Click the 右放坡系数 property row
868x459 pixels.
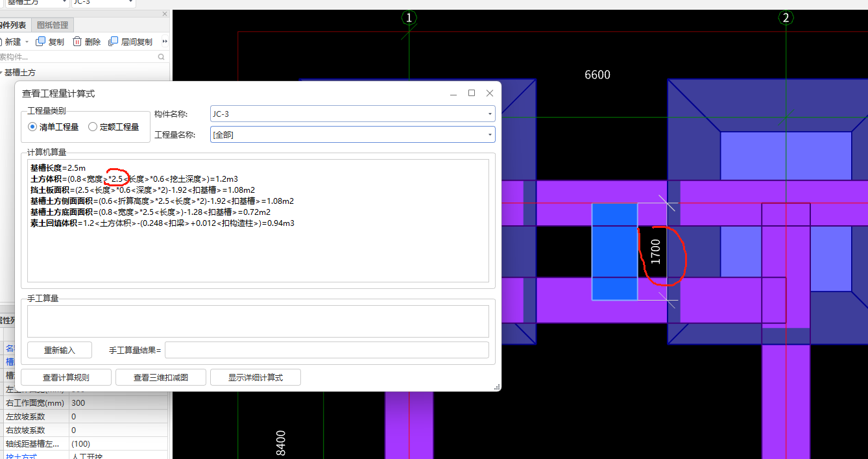pos(84,430)
